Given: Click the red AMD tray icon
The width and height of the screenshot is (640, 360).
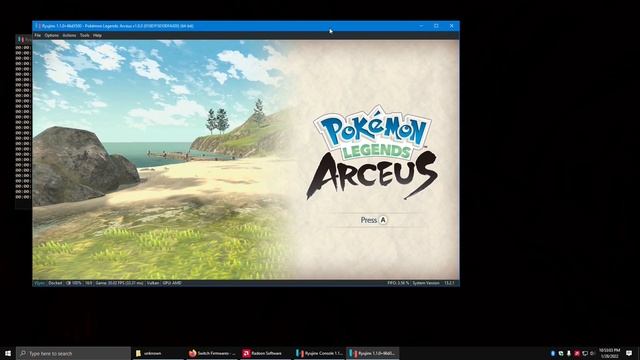Looking at the screenshot, I should click(x=577, y=353).
